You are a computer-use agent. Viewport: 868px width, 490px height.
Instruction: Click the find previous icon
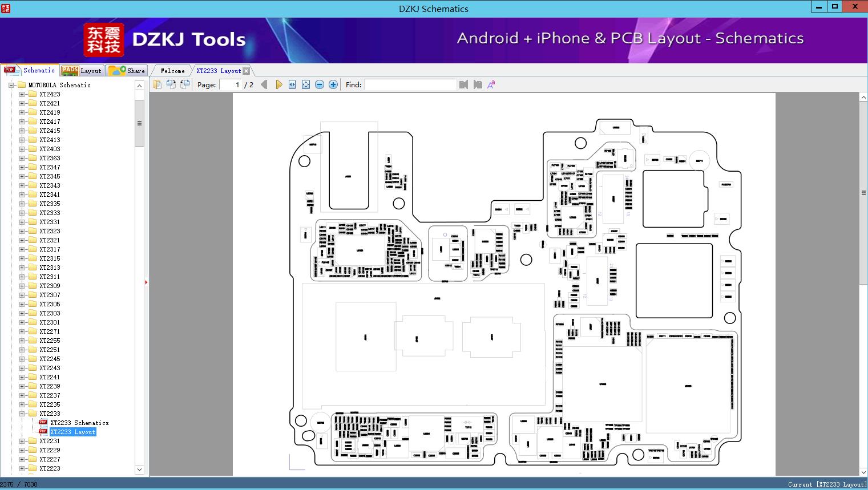tap(463, 84)
